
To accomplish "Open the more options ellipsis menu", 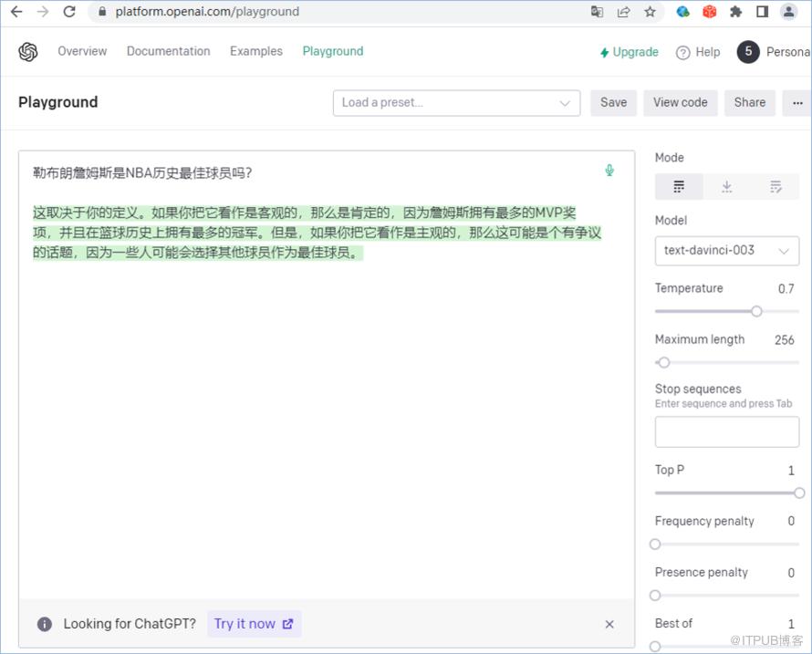I will (x=797, y=102).
